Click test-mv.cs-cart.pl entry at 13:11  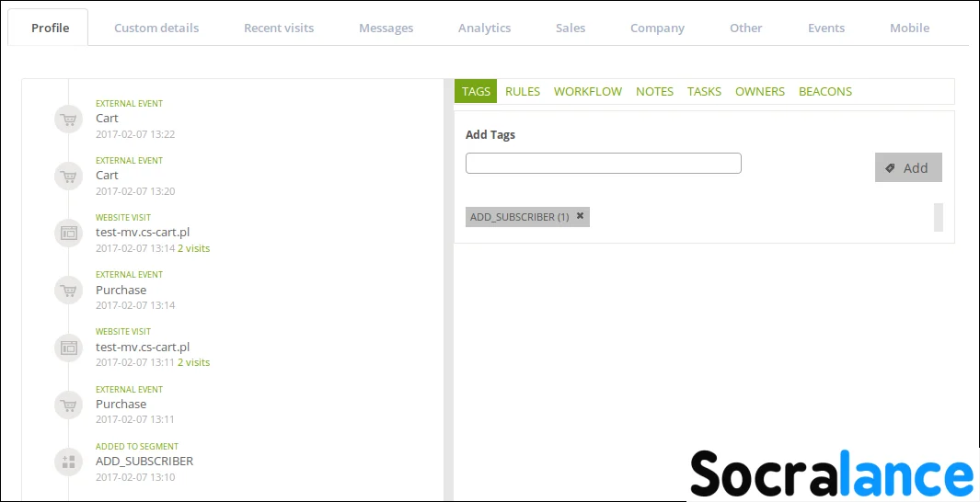[143, 347]
